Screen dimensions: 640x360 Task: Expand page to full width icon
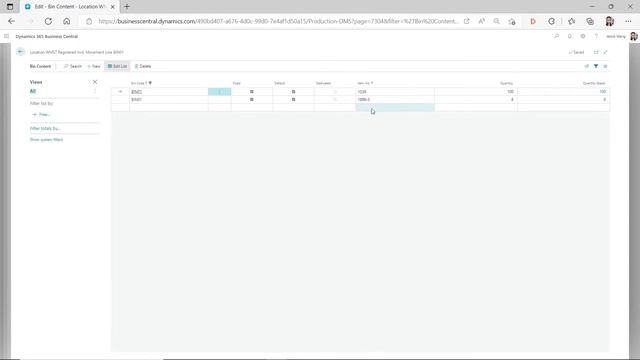point(605,52)
